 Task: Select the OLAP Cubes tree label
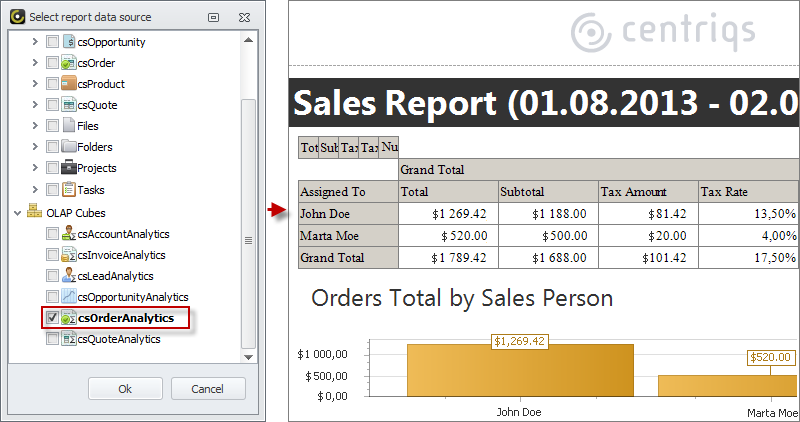pyautogui.click(x=76, y=213)
